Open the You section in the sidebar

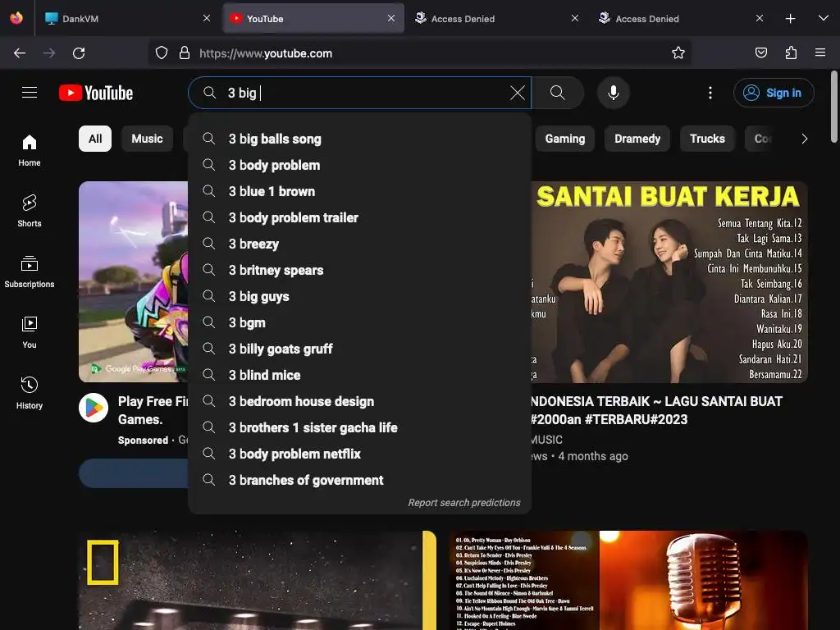pos(30,332)
